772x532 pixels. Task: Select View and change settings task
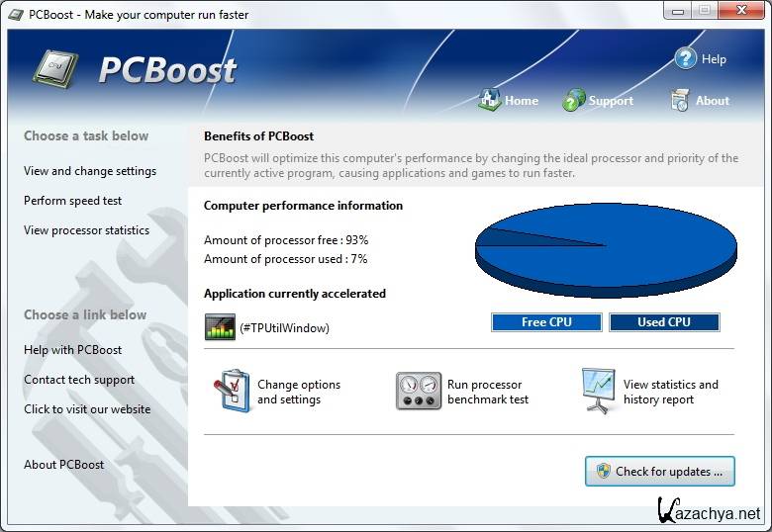[x=90, y=171]
